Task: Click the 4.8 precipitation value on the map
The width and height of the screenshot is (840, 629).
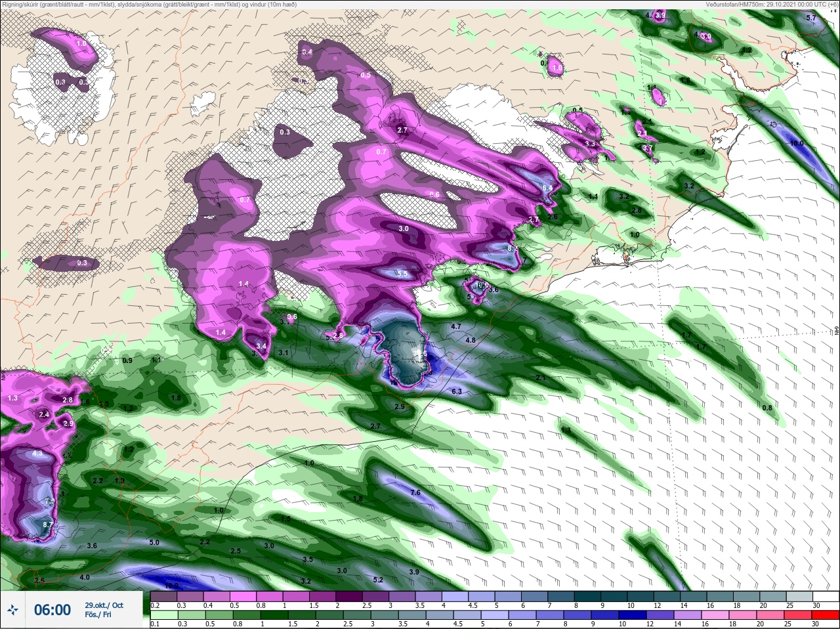Action: tap(470, 340)
